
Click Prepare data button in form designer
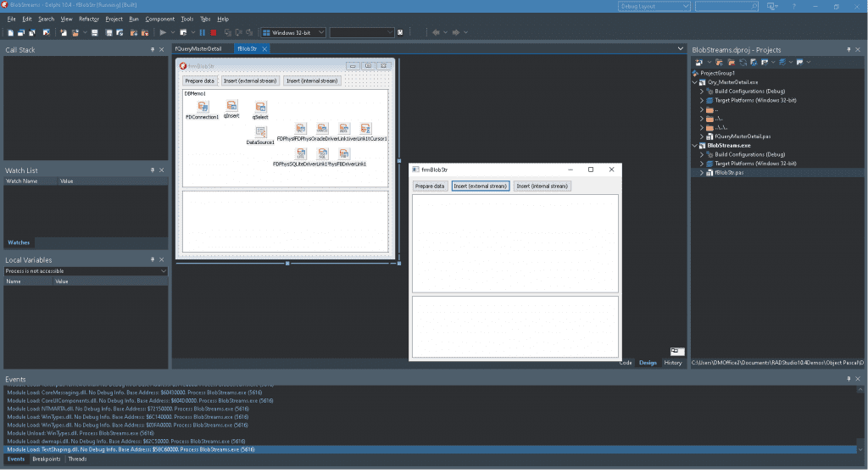[x=199, y=81]
